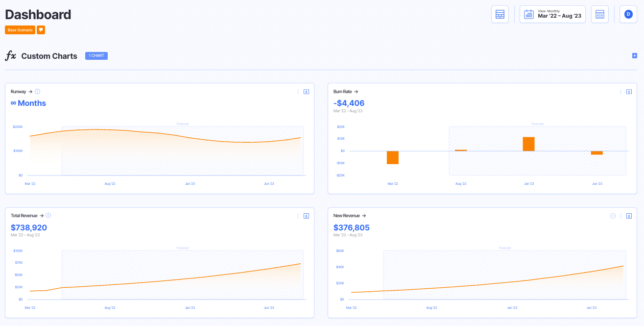
Task: Open the Base Scenario selector
Action: coord(20,30)
